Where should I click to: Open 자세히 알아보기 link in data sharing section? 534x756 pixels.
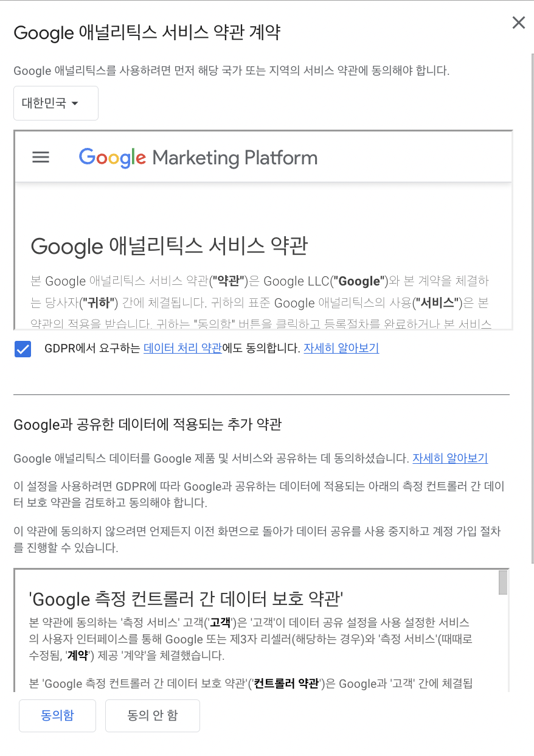(x=450, y=458)
